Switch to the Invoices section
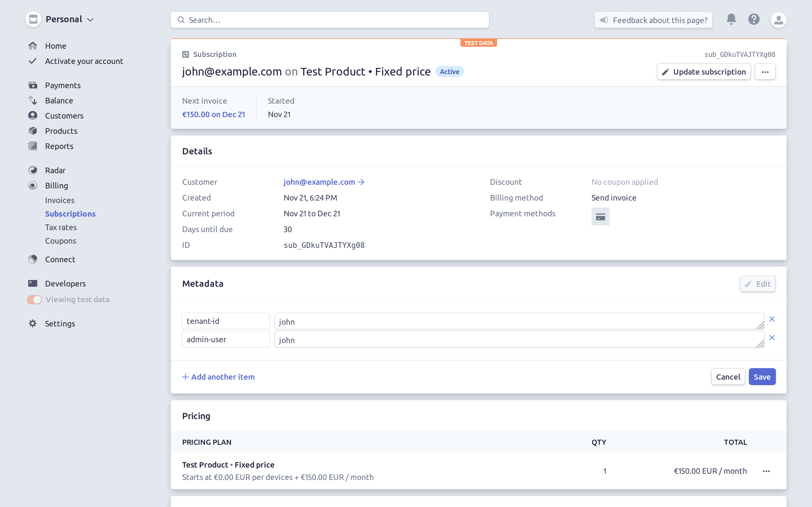The image size is (812, 507). coord(60,200)
